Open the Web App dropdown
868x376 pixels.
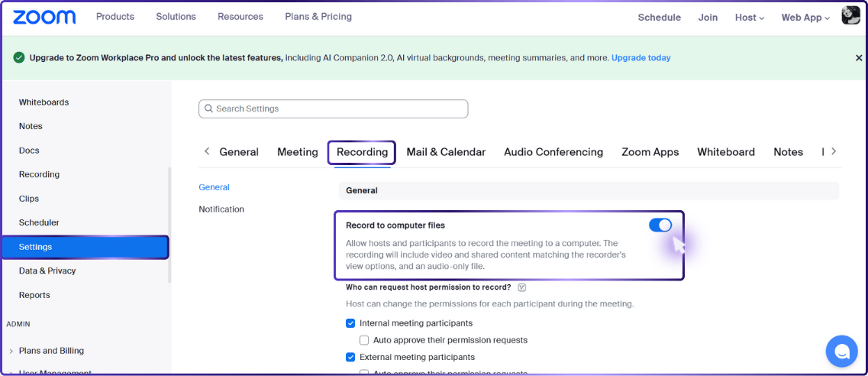[805, 17]
